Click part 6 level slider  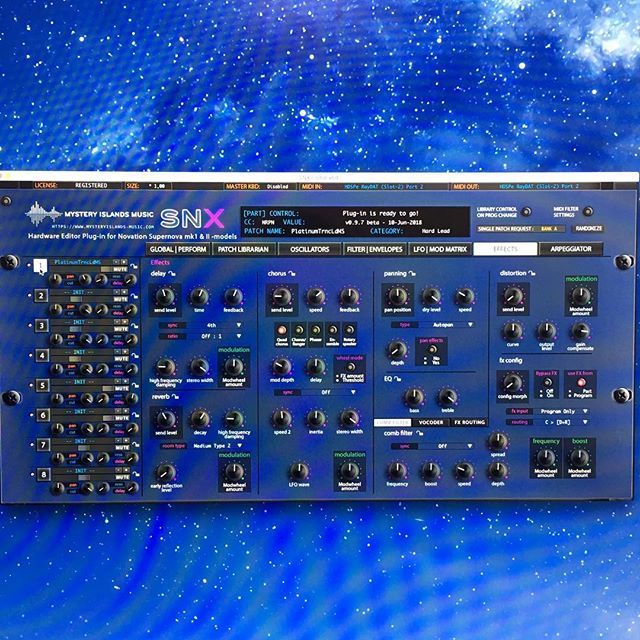(84, 418)
